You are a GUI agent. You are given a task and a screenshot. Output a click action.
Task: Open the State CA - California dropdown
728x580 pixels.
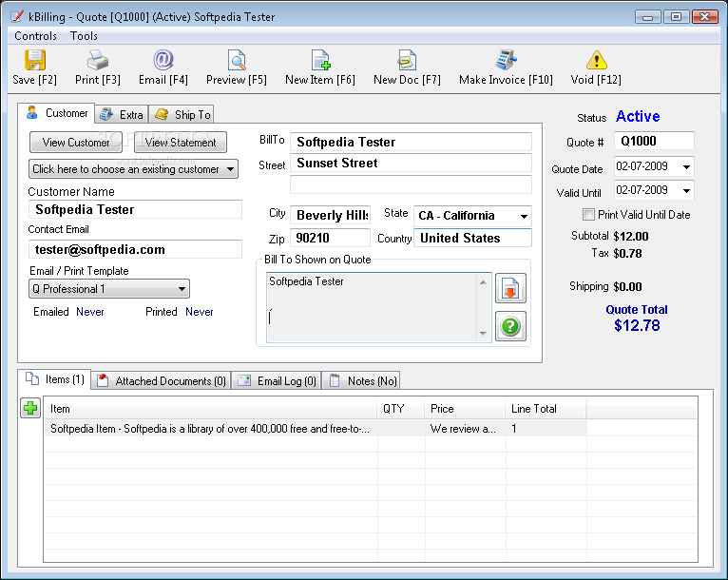click(x=472, y=216)
